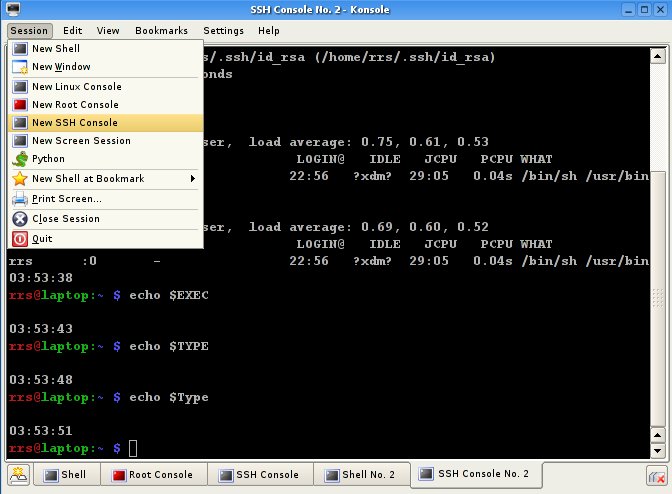Screen dimensions: 672x494
Task: Click the 'echo $TYPE' command text
Action: tap(169, 346)
